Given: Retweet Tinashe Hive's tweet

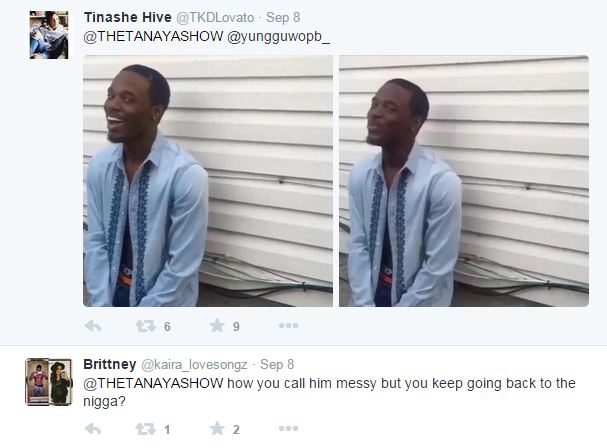Looking at the screenshot, I should tap(146, 326).
